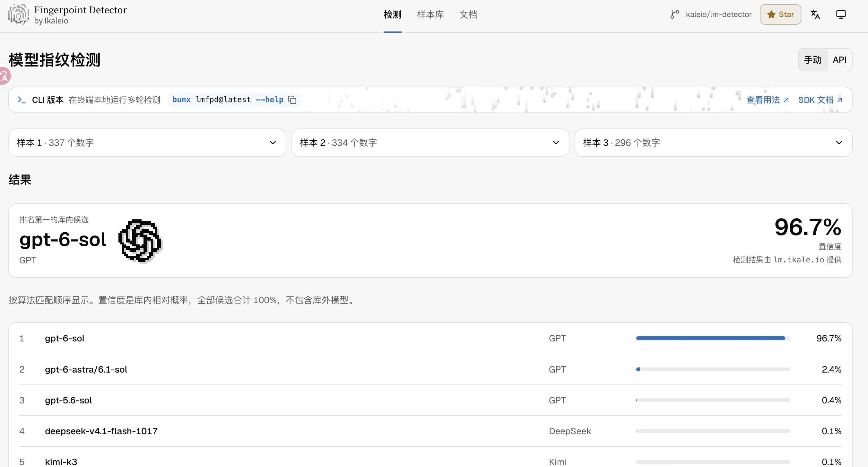
Task: Copy the bunx lmfpd command
Action: (292, 100)
